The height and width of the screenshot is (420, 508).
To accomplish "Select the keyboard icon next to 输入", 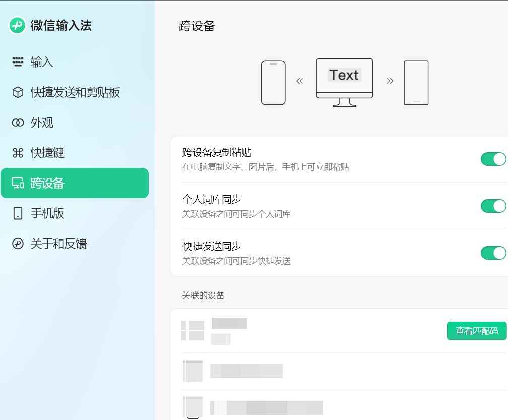I will coord(18,62).
